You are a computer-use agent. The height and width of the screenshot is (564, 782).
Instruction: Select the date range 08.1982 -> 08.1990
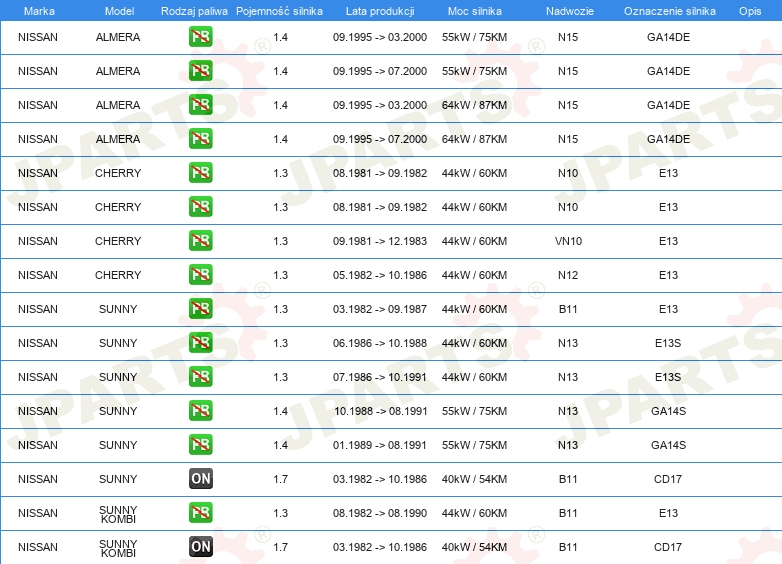point(380,513)
